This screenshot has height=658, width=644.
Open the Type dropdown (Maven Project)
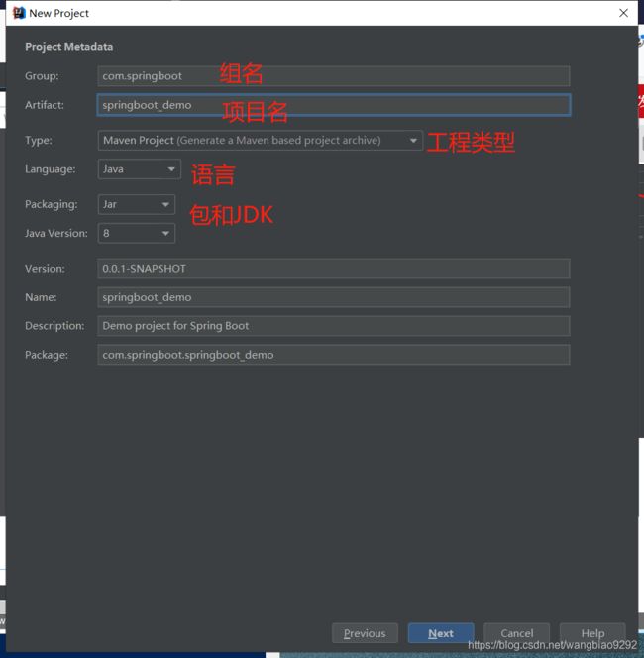click(x=261, y=140)
